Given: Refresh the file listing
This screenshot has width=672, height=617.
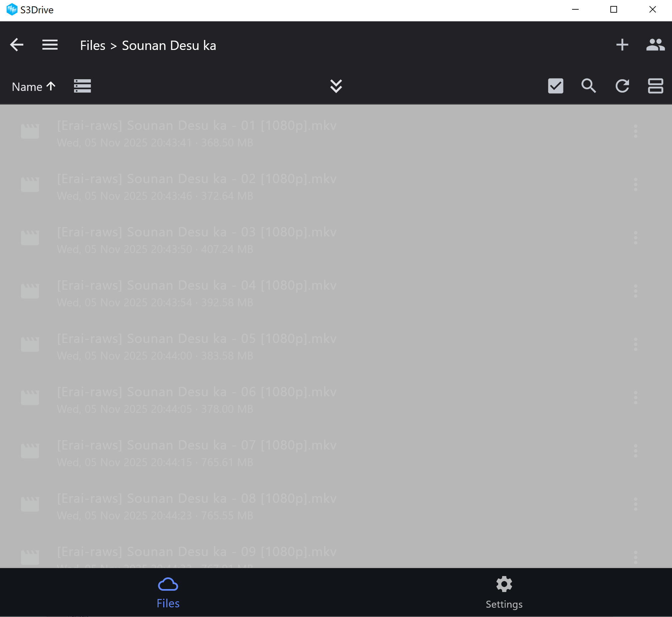Looking at the screenshot, I should 622,86.
